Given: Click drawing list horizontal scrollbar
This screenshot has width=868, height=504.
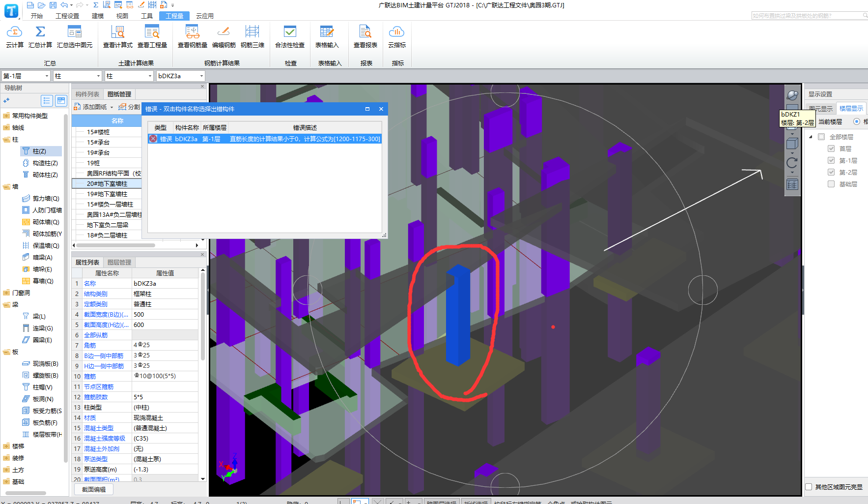Looking at the screenshot, I should [x=115, y=245].
